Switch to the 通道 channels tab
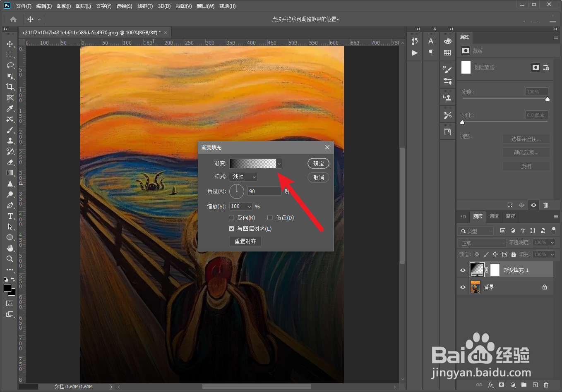Image resolution: width=562 pixels, height=392 pixels. point(494,216)
